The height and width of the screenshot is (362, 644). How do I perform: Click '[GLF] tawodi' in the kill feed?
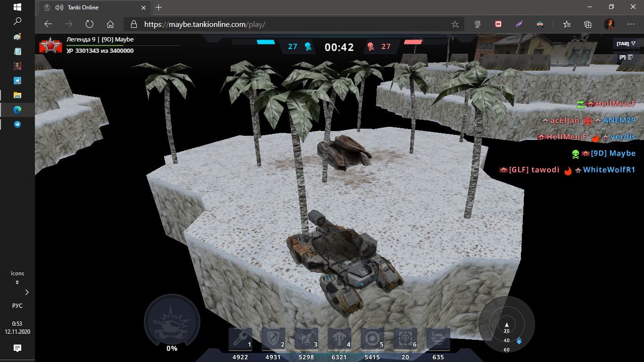(x=534, y=170)
